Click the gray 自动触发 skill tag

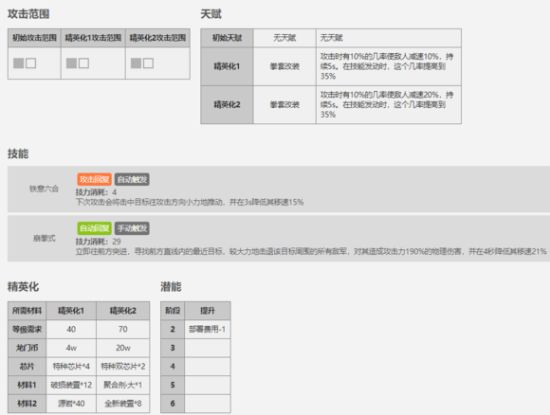coord(132,180)
